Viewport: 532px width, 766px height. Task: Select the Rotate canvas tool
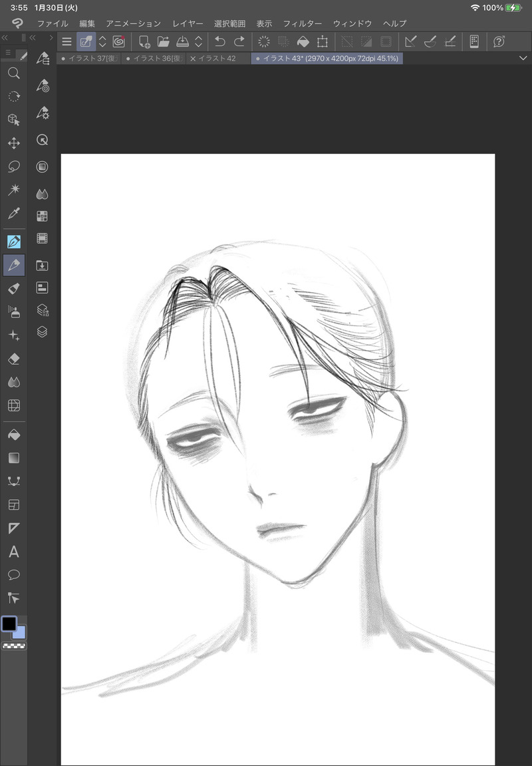click(14, 96)
